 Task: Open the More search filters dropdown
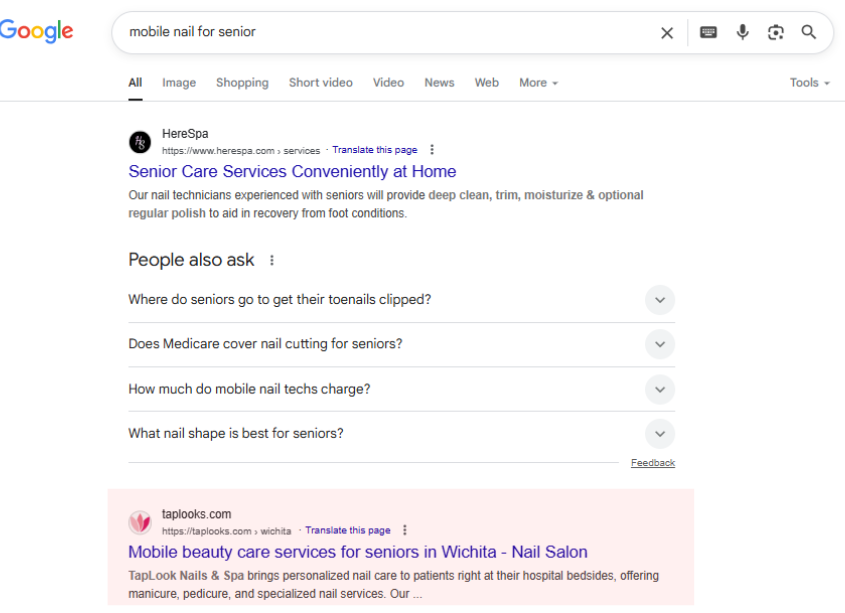538,82
